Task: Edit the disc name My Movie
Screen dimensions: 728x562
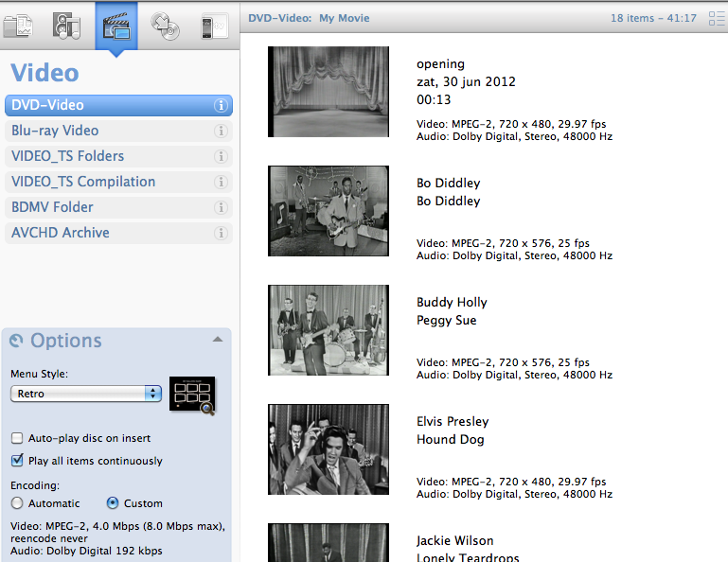Action: click(x=344, y=18)
